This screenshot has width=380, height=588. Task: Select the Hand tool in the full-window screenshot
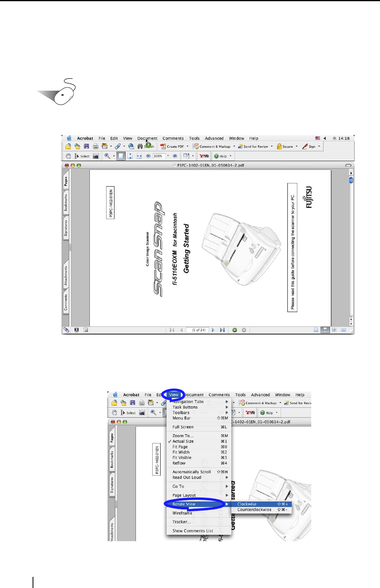click(68, 156)
